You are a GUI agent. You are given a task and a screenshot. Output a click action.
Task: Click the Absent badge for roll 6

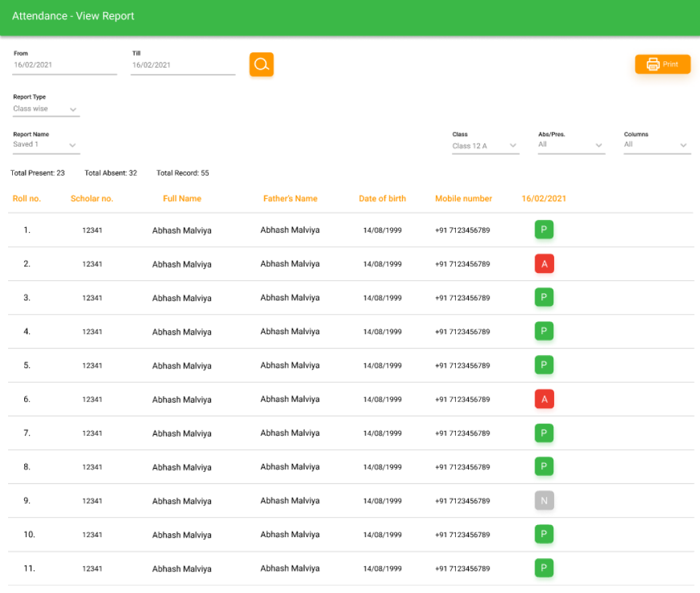point(544,399)
